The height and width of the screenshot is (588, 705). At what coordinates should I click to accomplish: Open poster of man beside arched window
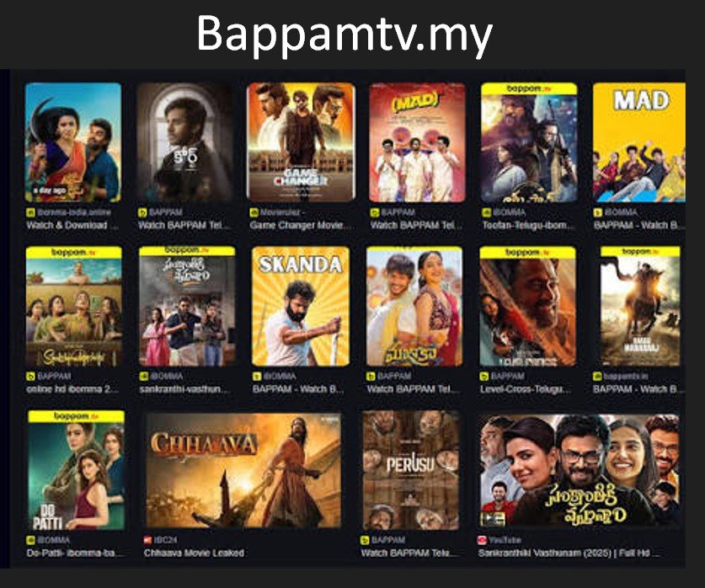tap(184, 142)
